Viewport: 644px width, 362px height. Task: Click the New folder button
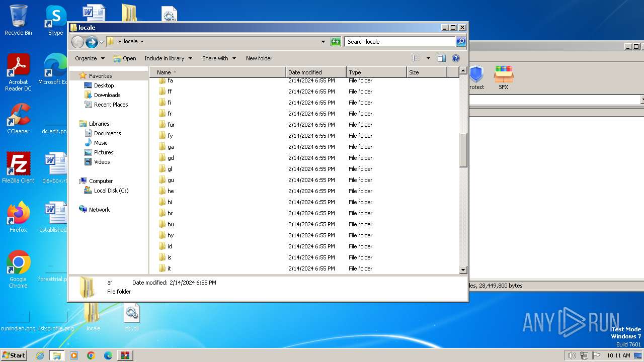pos(259,58)
